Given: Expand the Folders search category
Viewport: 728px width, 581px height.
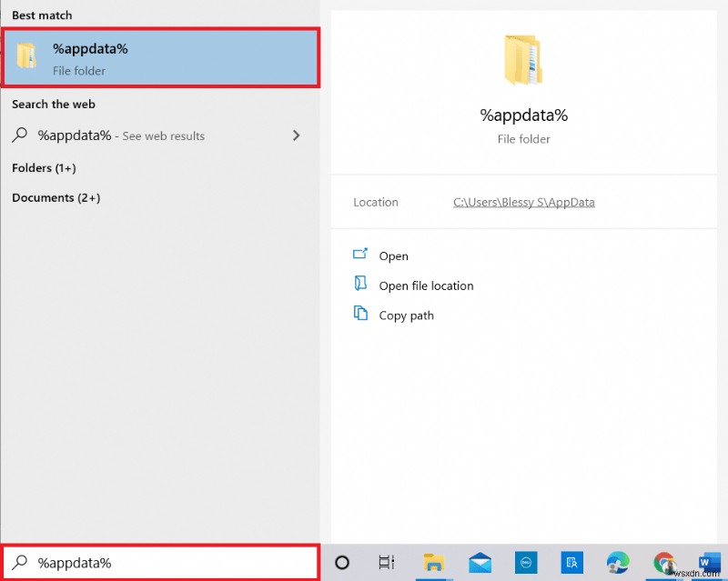Looking at the screenshot, I should coord(44,167).
